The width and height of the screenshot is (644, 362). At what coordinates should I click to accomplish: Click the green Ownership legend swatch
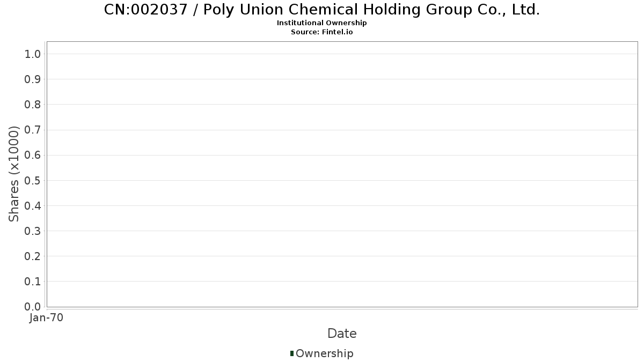tap(291, 353)
